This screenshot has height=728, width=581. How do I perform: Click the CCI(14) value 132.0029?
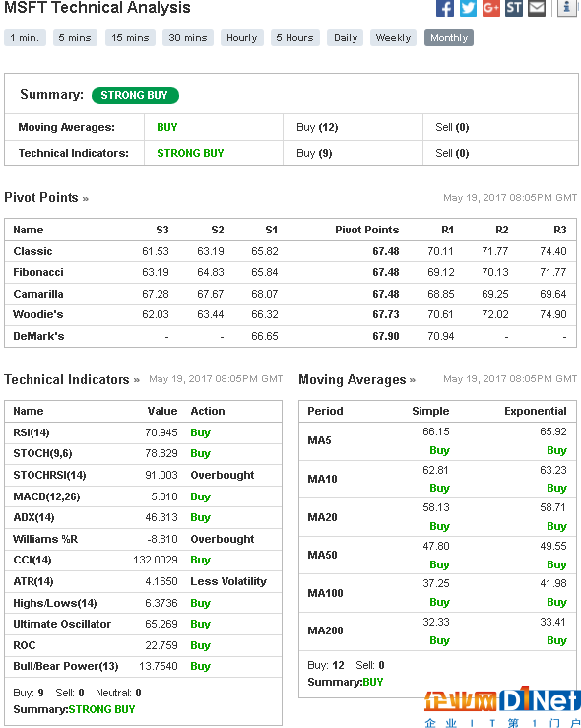pyautogui.click(x=156, y=560)
